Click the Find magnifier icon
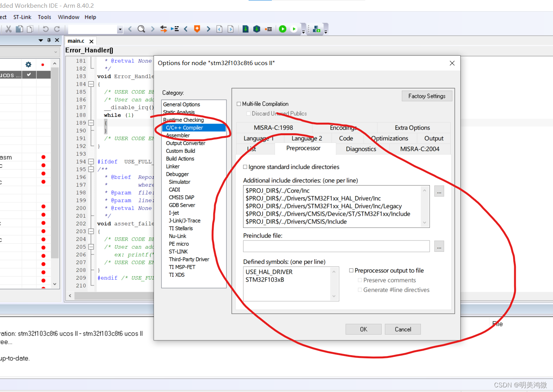 [x=141, y=29]
